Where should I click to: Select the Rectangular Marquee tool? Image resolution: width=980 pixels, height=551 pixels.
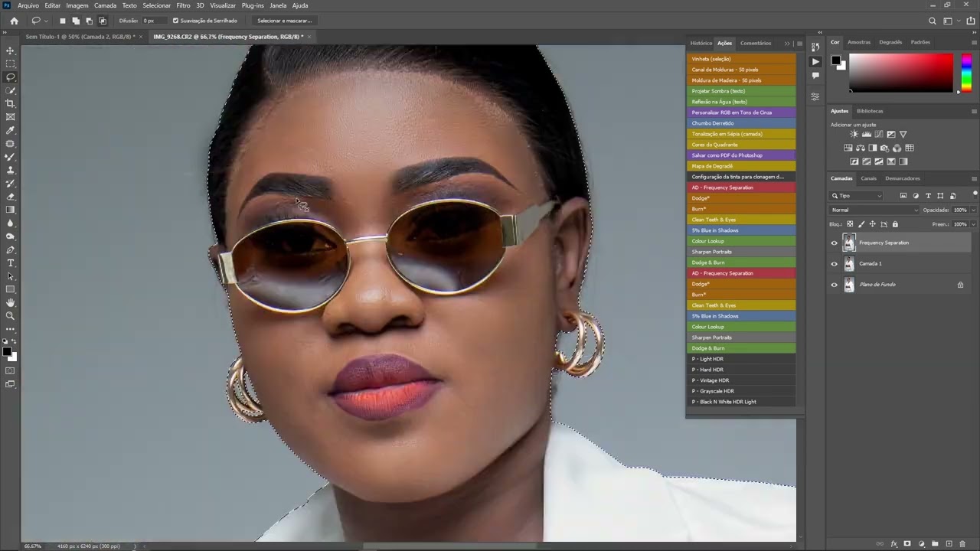10,64
